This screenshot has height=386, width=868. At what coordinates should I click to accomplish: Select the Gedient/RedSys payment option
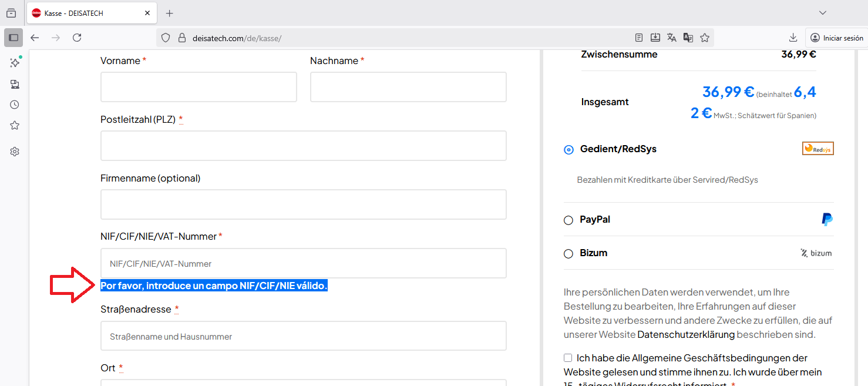point(568,150)
